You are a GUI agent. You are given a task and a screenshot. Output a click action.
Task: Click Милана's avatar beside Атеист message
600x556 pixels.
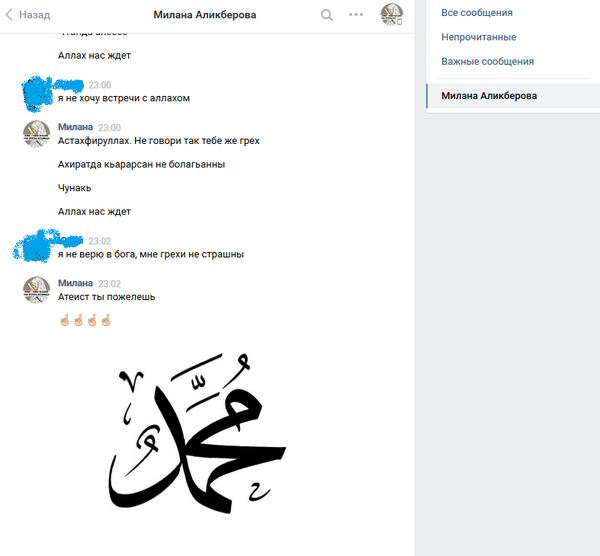[37, 290]
